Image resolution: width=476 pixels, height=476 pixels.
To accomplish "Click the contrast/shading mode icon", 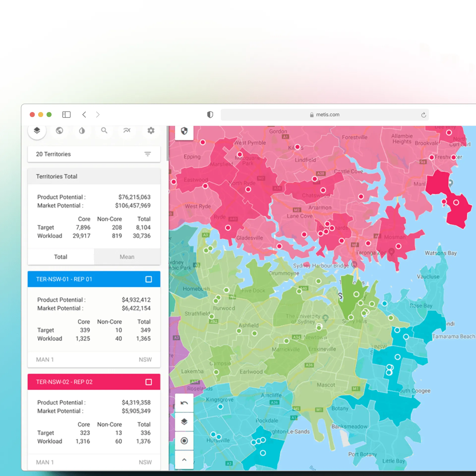I will [82, 131].
